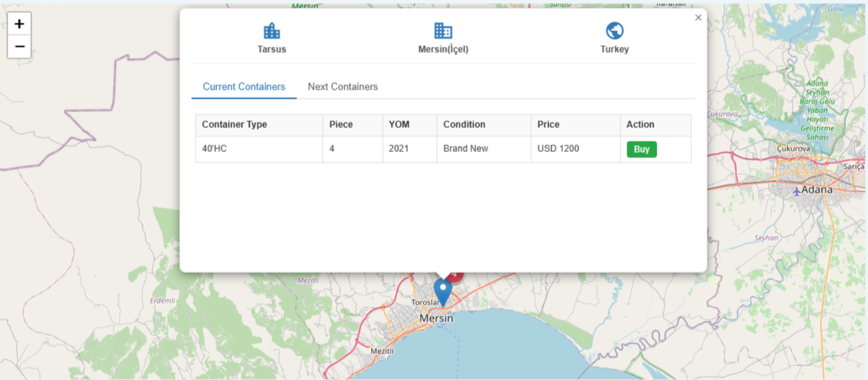
Task: Select the Current Containers tab
Action: point(243,87)
